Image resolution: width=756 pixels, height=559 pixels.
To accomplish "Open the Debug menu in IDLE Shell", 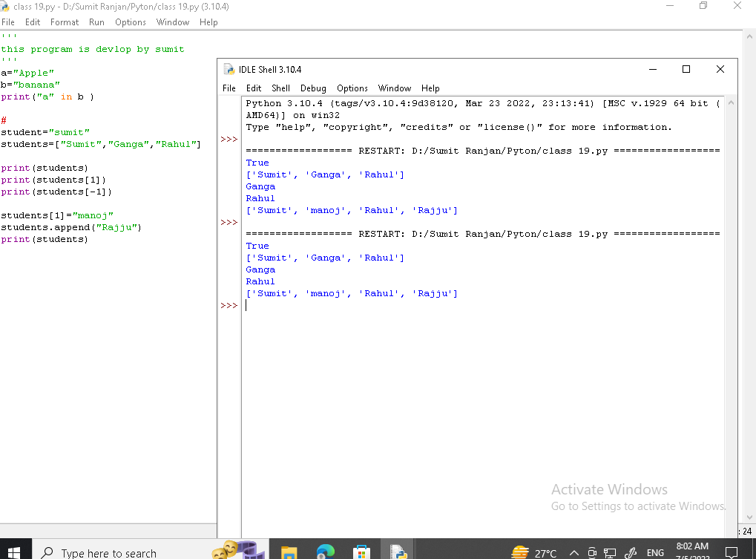I will tap(313, 88).
